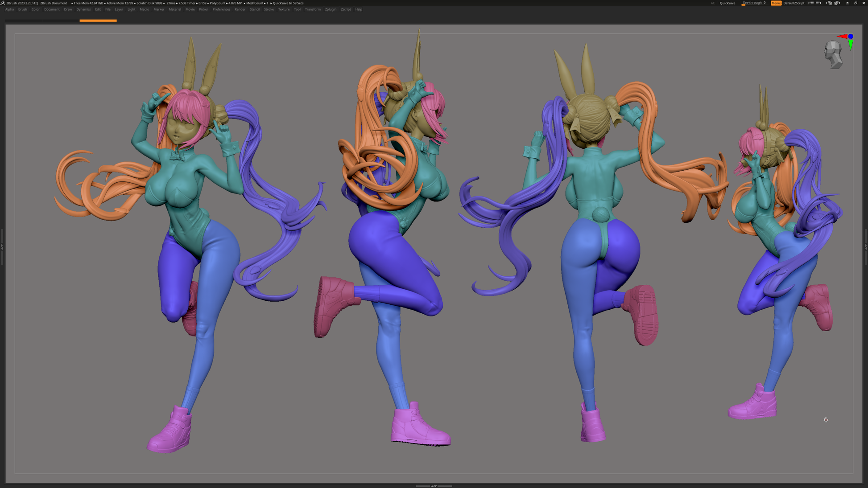Toggle the AC auto-collapse option
Viewport: 868px width, 488px height.
(713, 3)
